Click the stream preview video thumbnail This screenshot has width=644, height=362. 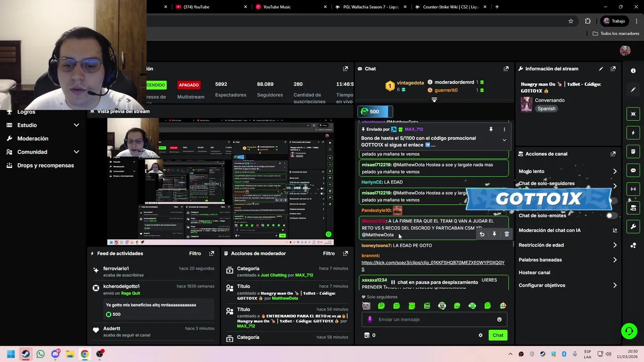coord(220,181)
